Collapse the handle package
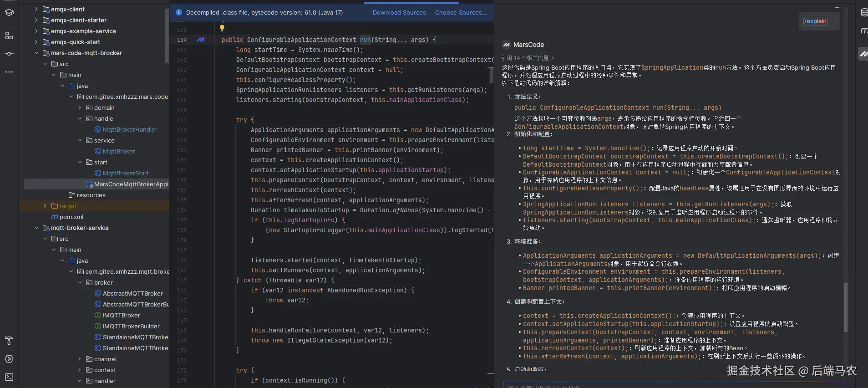Image resolution: width=868 pixels, height=388 pixels. coord(79,118)
